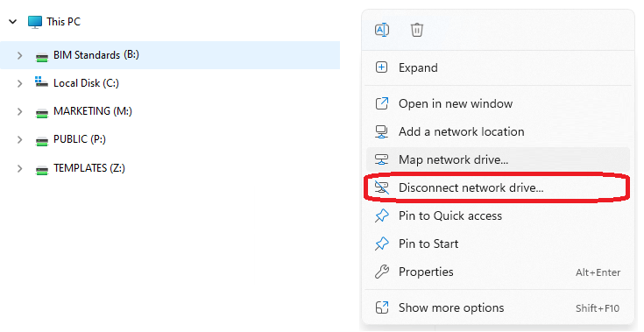Expand the MARKETING (M:) drive node
644x332 pixels.
pyautogui.click(x=19, y=111)
